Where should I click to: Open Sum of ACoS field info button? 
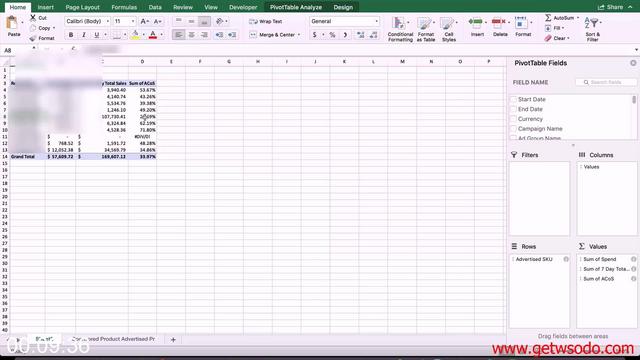pos(633,279)
